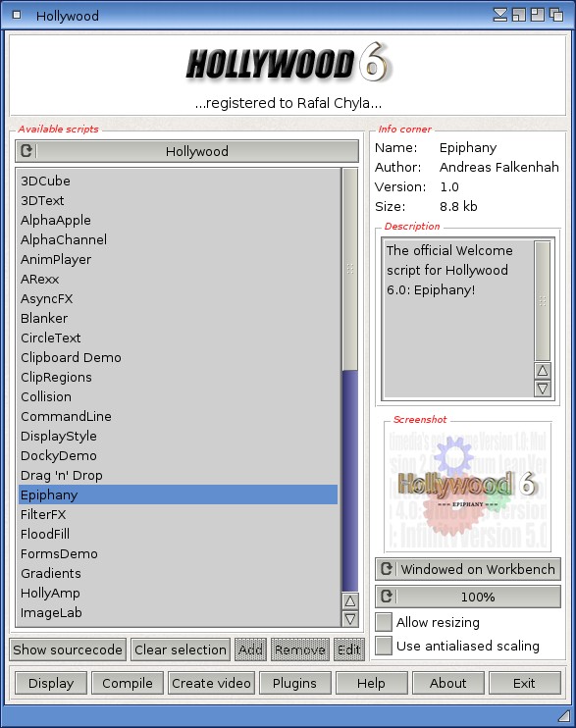Enable the Allow resizing checkbox
The width and height of the screenshot is (576, 728).
click(384, 622)
